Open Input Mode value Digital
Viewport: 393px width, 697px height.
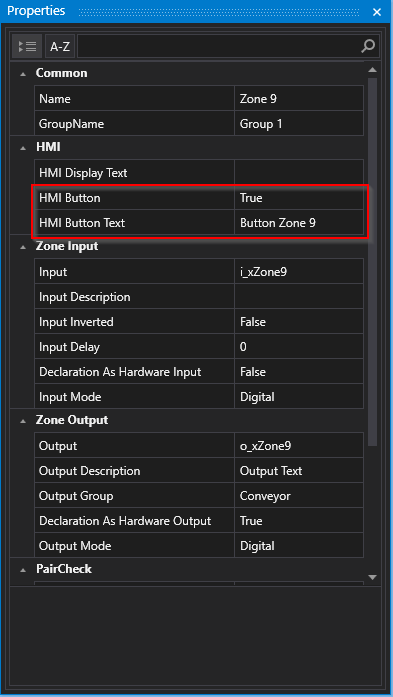pos(299,396)
